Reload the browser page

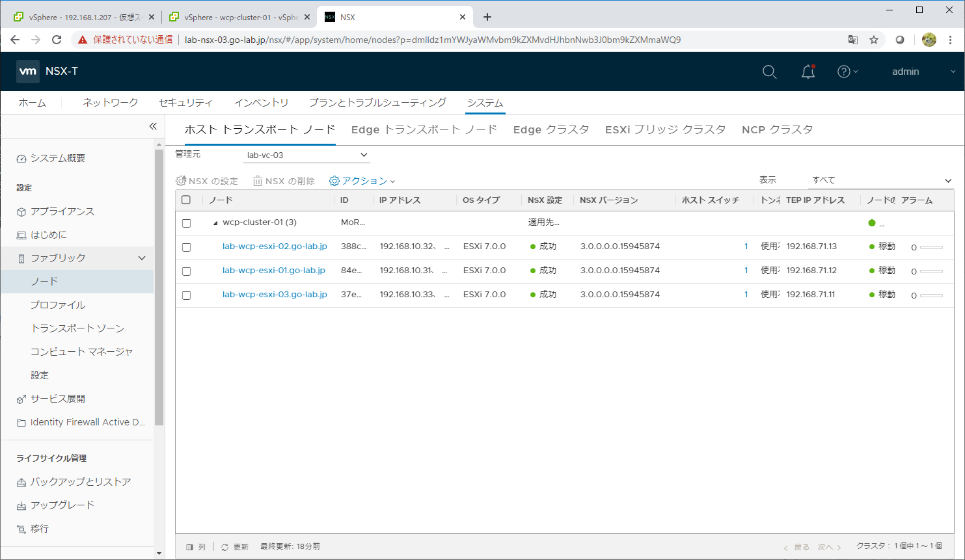[x=57, y=40]
